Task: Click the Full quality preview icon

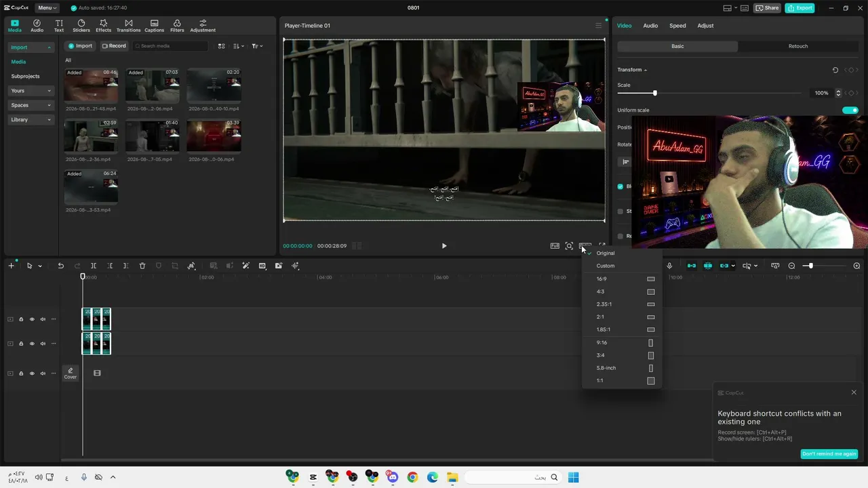Action: [x=555, y=246]
